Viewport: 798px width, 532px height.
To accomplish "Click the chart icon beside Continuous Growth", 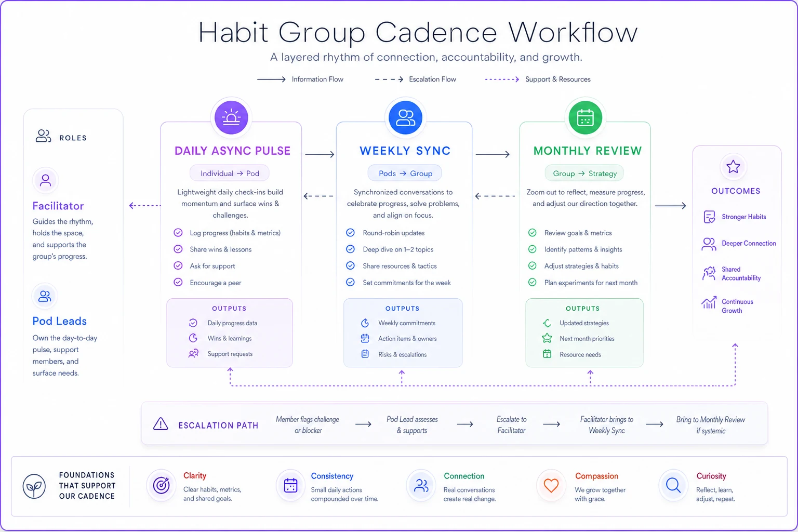I will 709,302.
